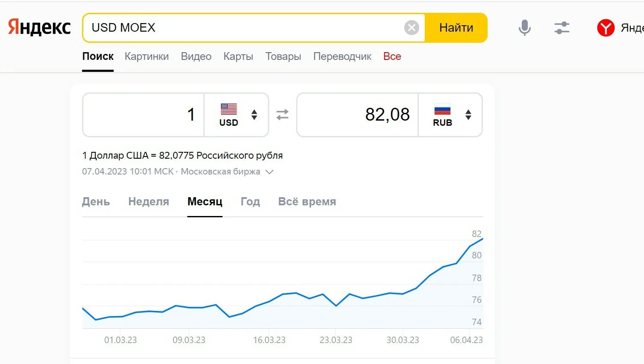Open the RUB currency selector arrows
644x364 pixels.
(x=468, y=115)
